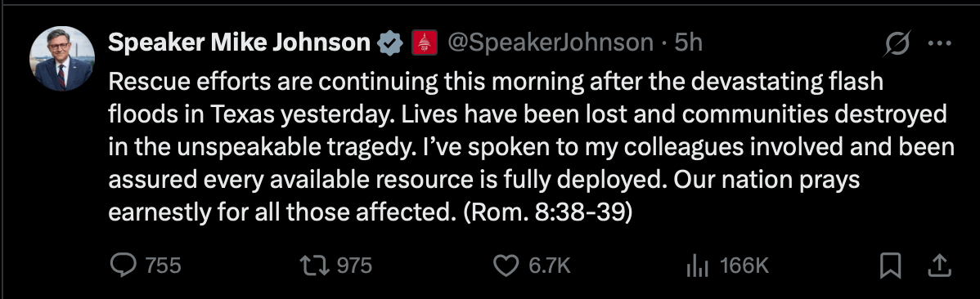Open the share post icon
This screenshot has height=299, width=980.
pyautogui.click(x=939, y=266)
